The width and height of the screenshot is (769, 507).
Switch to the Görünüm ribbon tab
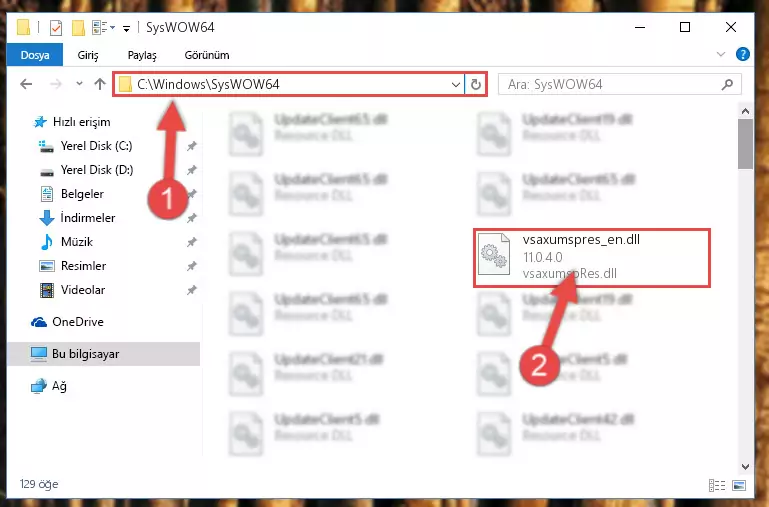click(x=206, y=55)
